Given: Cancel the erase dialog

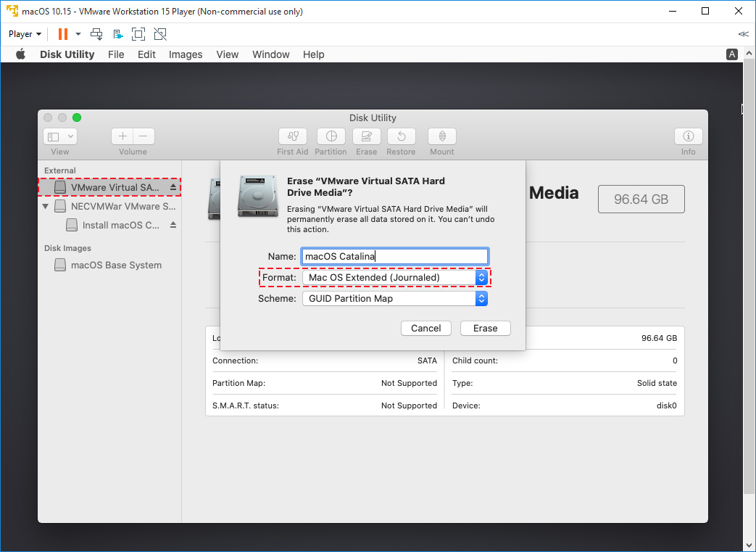Looking at the screenshot, I should 425,328.
